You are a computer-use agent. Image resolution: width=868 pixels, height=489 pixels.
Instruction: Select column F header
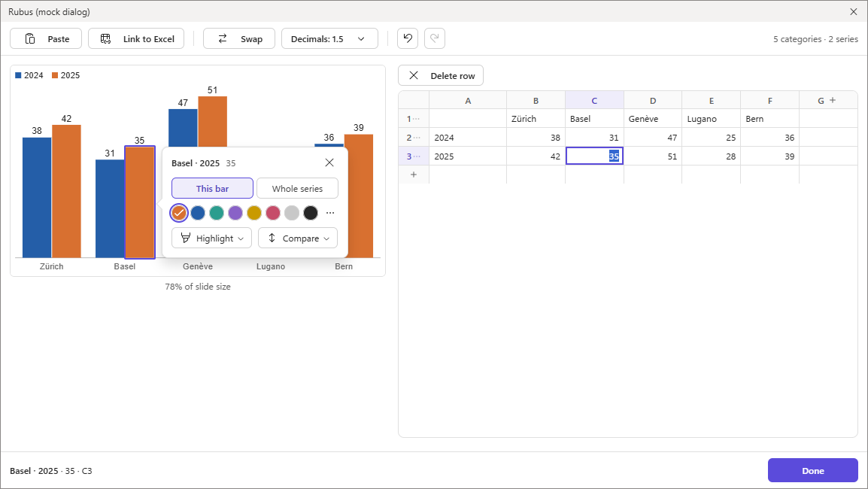(x=770, y=100)
